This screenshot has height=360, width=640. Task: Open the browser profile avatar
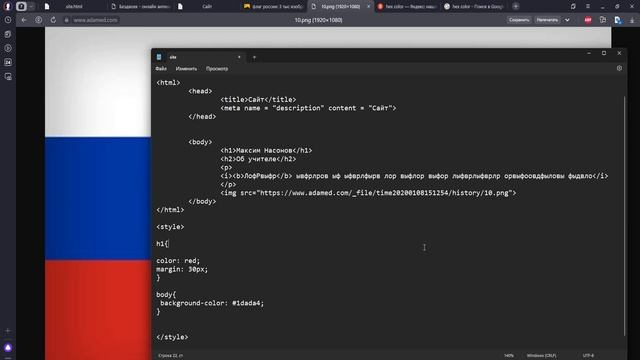click(x=7, y=7)
